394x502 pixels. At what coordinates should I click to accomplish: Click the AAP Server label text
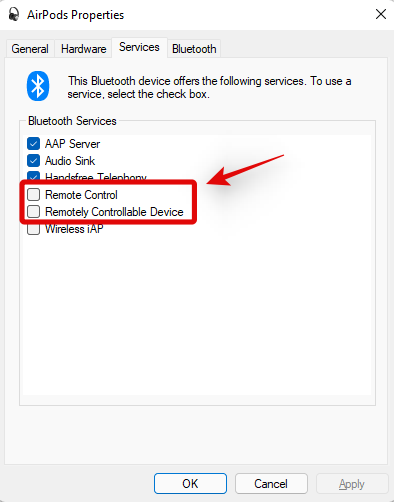(x=72, y=144)
